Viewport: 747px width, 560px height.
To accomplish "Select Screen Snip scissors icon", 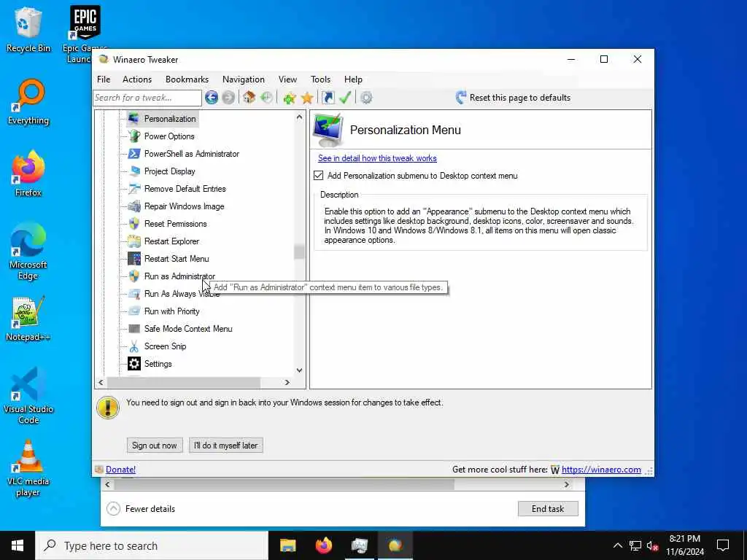I will tap(134, 346).
